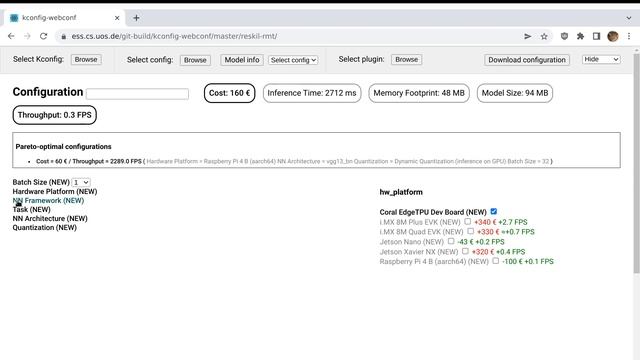The width and height of the screenshot is (640, 360).
Task: Reload the page
Action: click(x=43, y=36)
